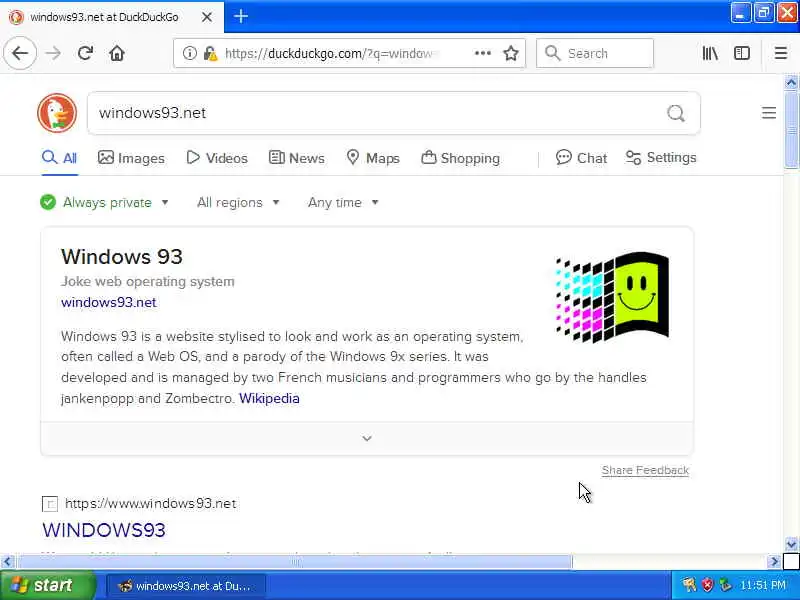This screenshot has height=600, width=800.
Task: Click the horizontal scrollbar thumb
Action: pyautogui.click(x=295, y=562)
